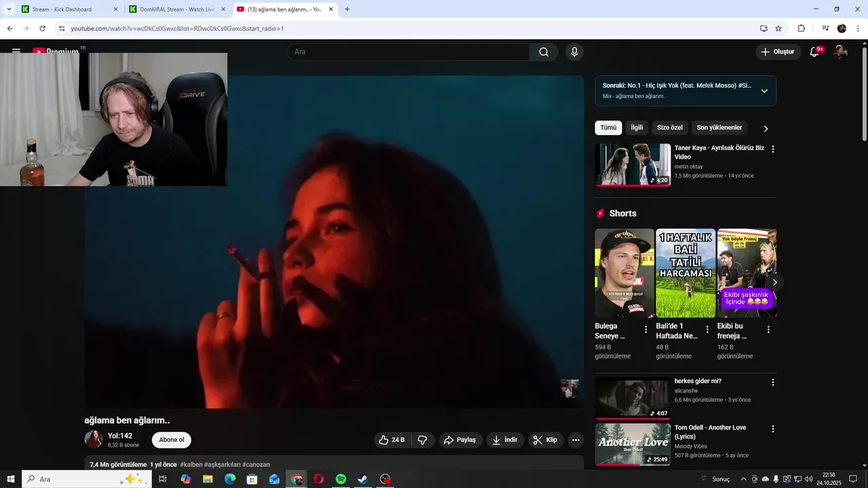Open Chrome tab search dropdown
Image resolution: width=868 pixels, height=488 pixels.
pyautogui.click(x=8, y=9)
